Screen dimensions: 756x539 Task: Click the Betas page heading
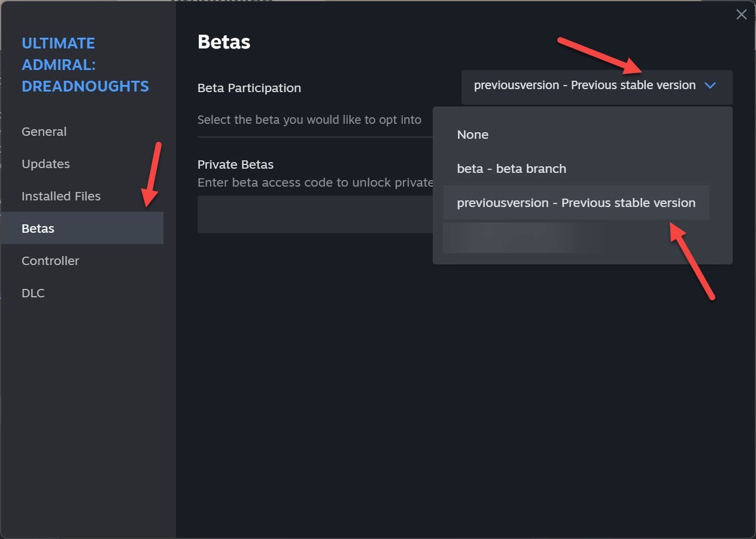pos(224,42)
